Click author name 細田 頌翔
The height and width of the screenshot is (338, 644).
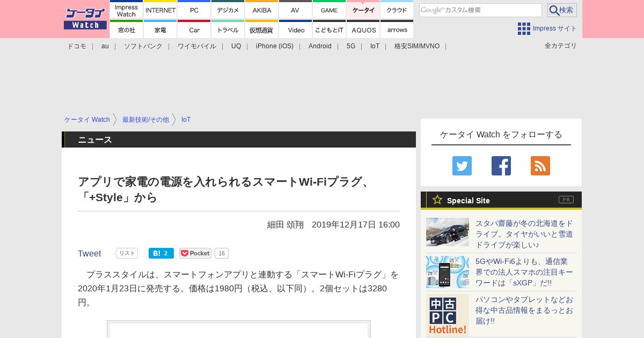286,224
